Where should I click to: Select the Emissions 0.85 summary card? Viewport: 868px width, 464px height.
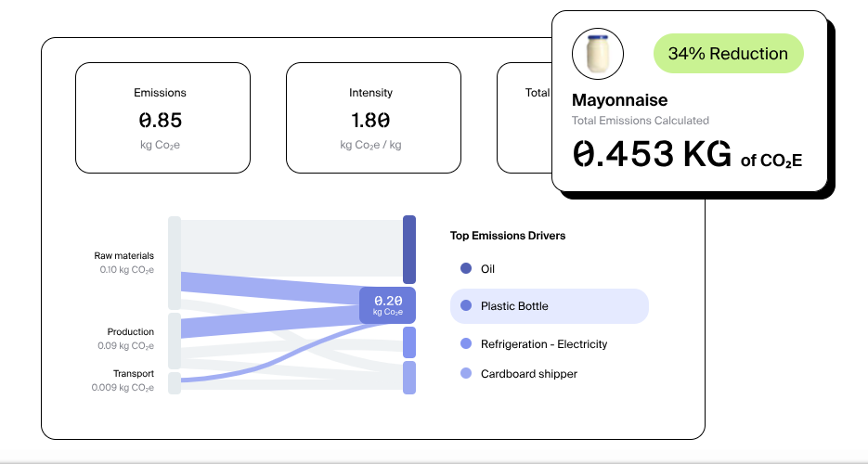(162, 118)
